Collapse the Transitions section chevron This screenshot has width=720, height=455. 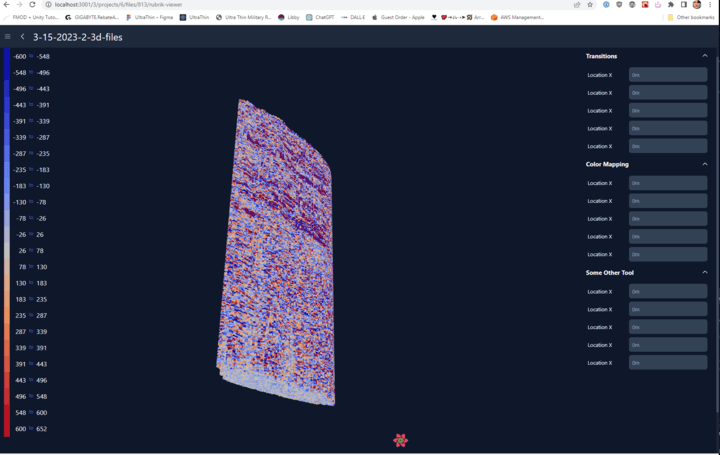click(x=704, y=56)
